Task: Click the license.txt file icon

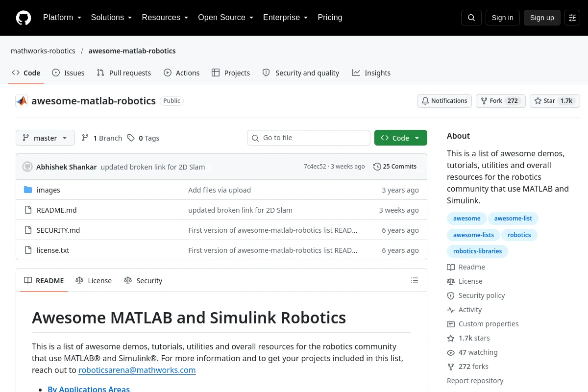Action: 28,250
